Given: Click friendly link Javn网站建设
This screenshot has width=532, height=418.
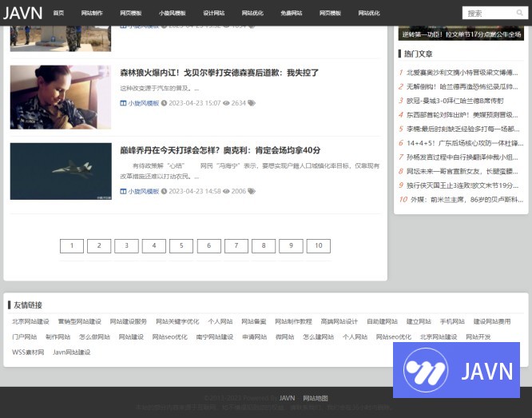Looking at the screenshot, I should [x=72, y=352].
